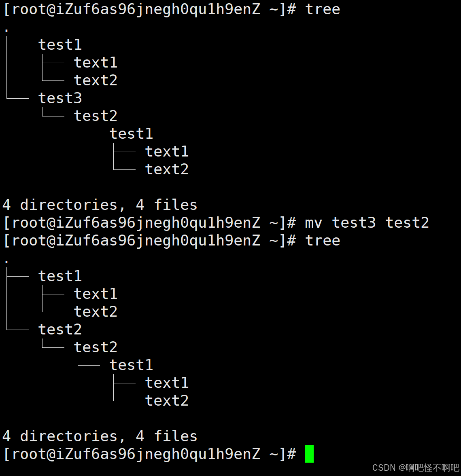The width and height of the screenshot is (461, 476).
Task: Click the last "4 directories, 4 files" summary
Action: click(100, 436)
